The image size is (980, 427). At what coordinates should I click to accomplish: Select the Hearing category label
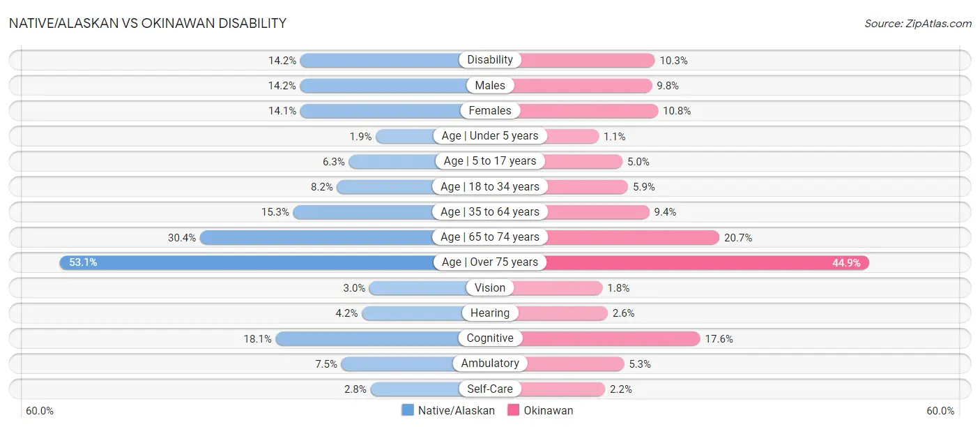click(x=490, y=313)
